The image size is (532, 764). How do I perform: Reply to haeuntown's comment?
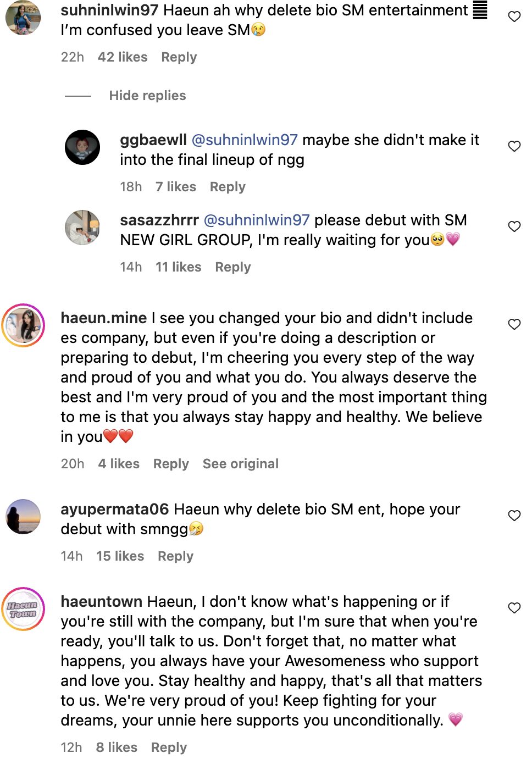pyautogui.click(x=169, y=748)
